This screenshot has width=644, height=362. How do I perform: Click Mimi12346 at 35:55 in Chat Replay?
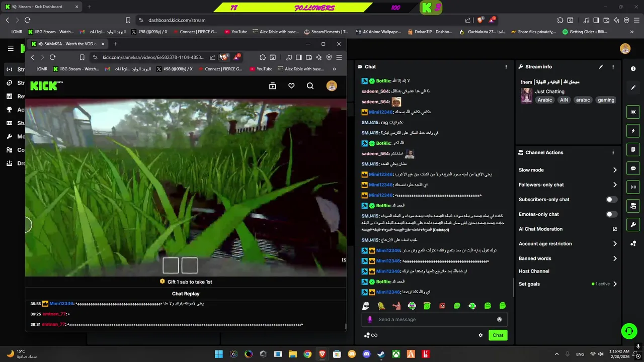tap(61, 304)
